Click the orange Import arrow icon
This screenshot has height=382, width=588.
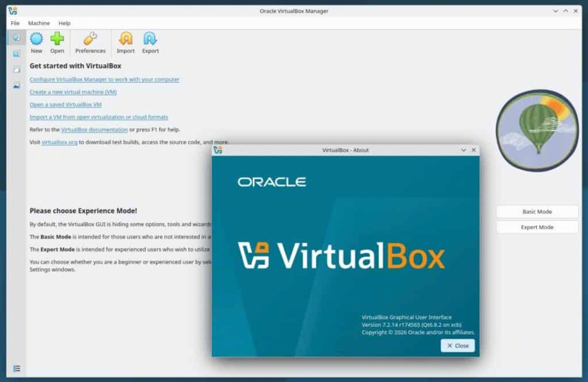click(x=126, y=39)
